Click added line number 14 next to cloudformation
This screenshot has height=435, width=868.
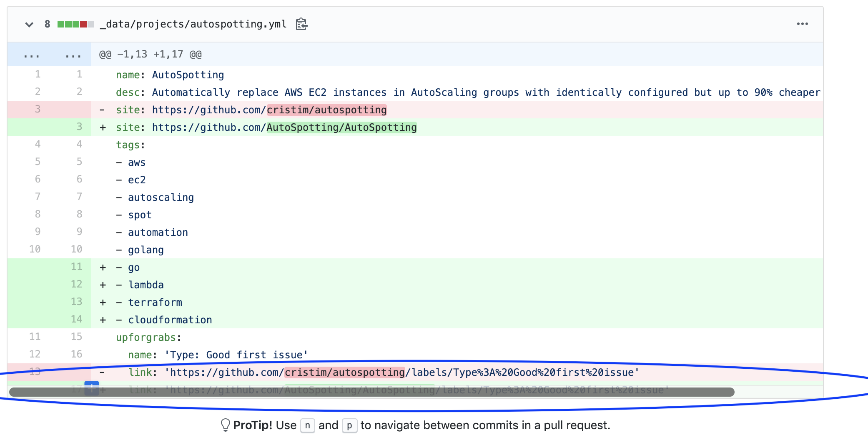point(77,319)
